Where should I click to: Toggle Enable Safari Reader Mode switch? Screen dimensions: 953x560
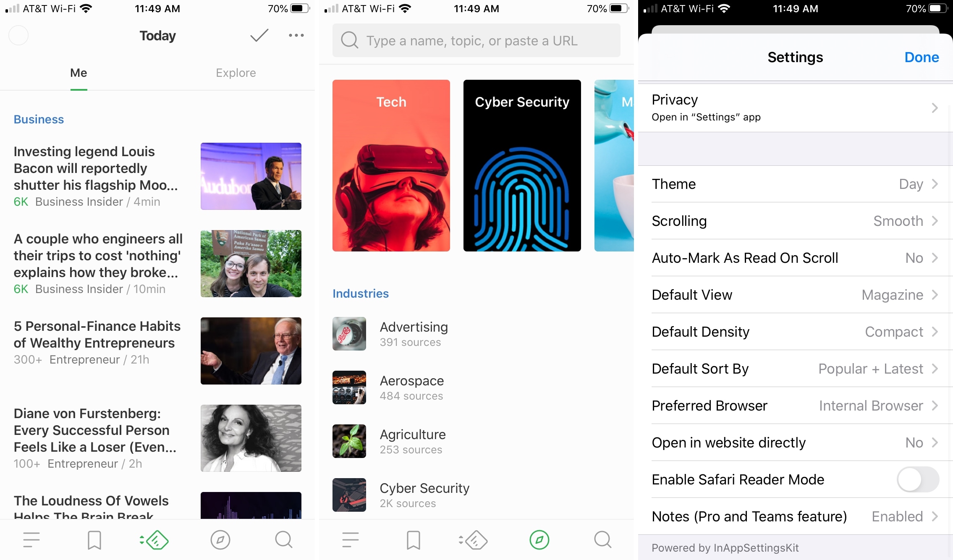[917, 479]
